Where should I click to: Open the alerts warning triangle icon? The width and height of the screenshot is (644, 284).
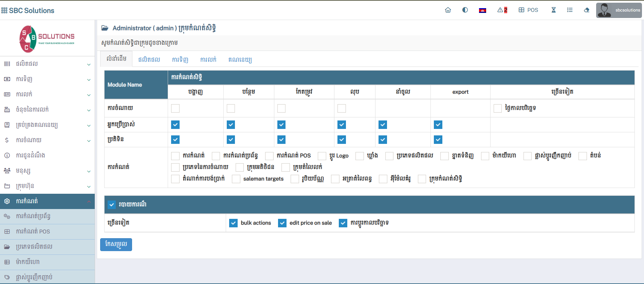[502, 10]
